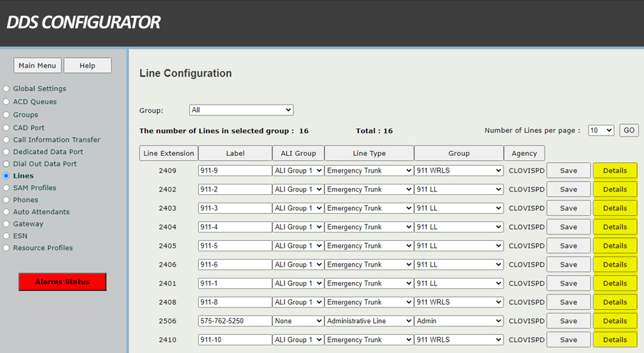Open Details for line 2403
This screenshot has width=644, height=353.
tap(615, 208)
